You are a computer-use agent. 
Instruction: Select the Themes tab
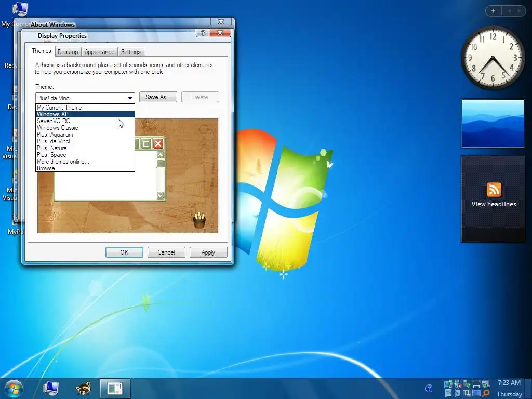[x=42, y=51]
